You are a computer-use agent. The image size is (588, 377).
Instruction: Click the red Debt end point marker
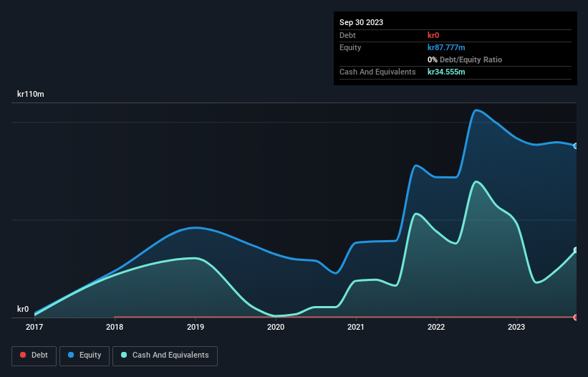click(x=576, y=318)
